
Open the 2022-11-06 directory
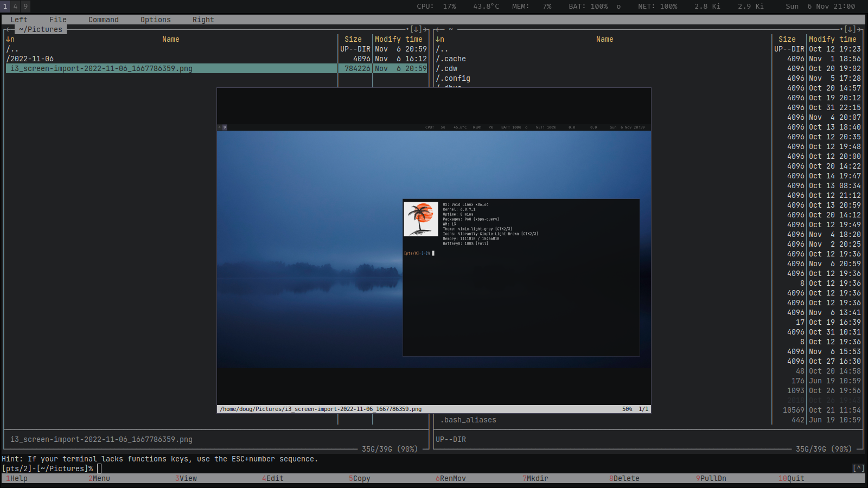[31, 59]
